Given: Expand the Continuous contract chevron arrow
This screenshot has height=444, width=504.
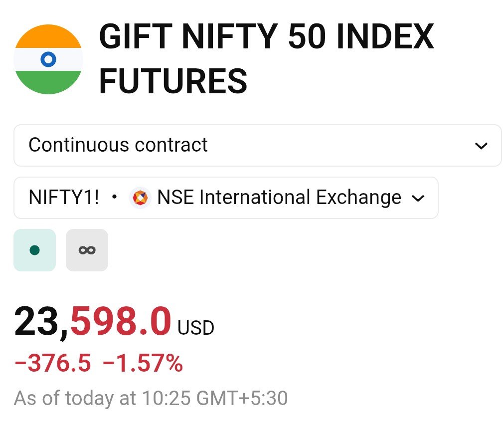Looking at the screenshot, I should (x=481, y=146).
